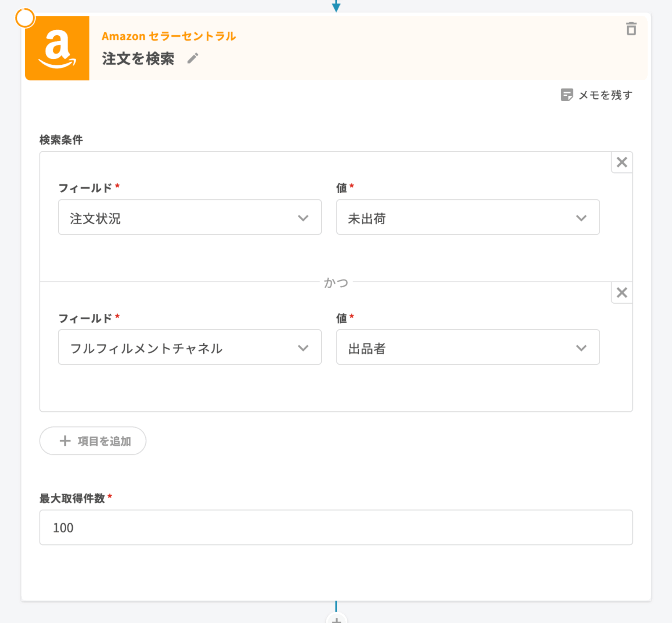This screenshot has height=623, width=672.
Task: Click the 注文を検索 step title
Action: click(x=138, y=59)
